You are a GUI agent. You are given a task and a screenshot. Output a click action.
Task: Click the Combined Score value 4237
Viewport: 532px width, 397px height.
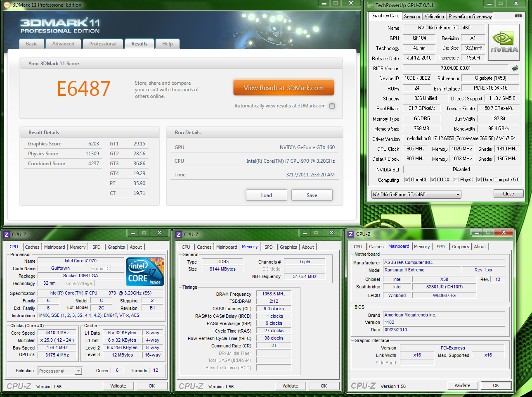pyautogui.click(x=94, y=164)
